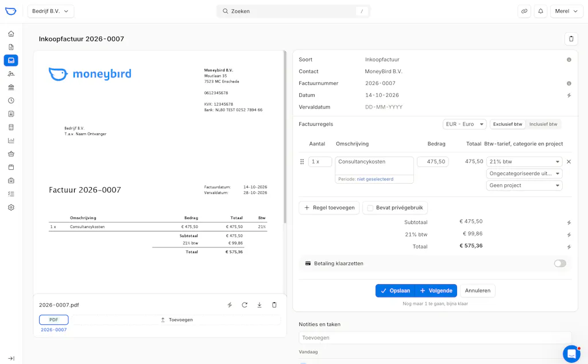The width and height of the screenshot is (588, 364).
Task: Click the lightning icon next to Datum
Action: click(569, 95)
